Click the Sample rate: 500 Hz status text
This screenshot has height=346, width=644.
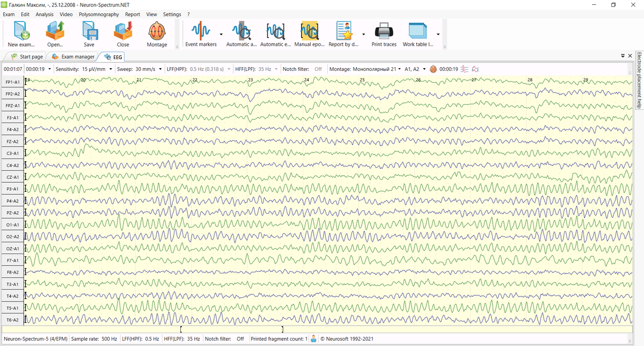[93, 339]
